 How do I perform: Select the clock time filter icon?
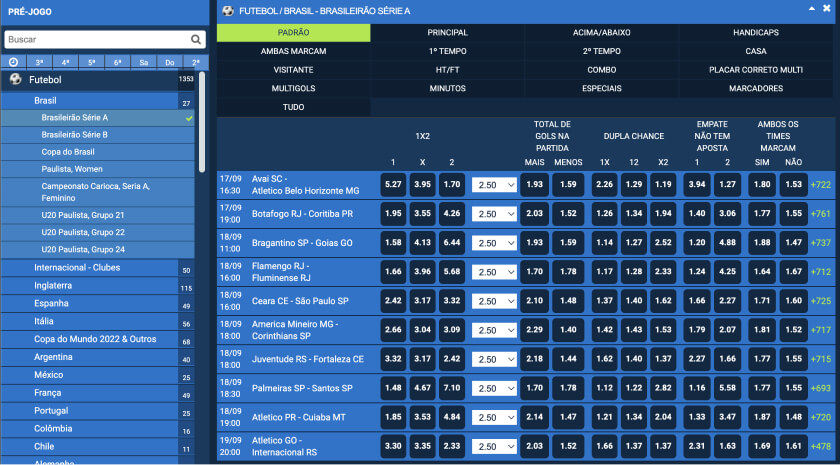pos(13,62)
